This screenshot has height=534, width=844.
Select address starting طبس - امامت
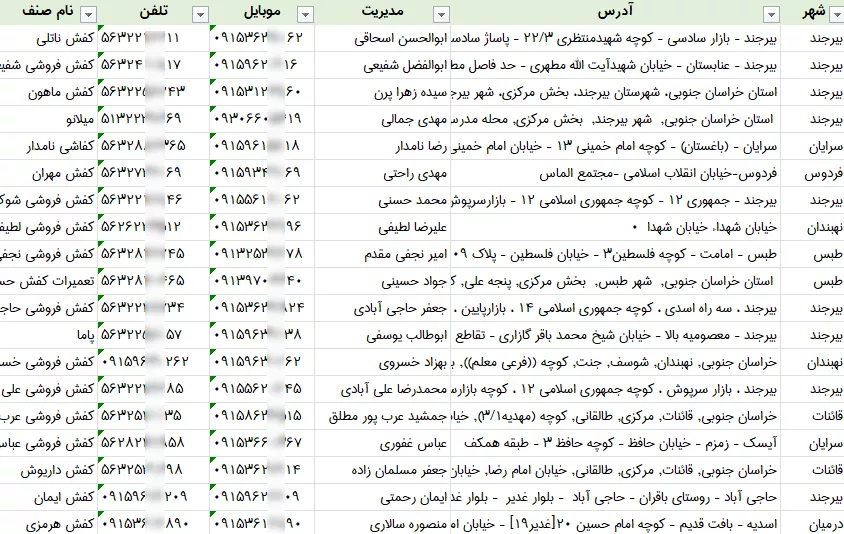point(615,254)
